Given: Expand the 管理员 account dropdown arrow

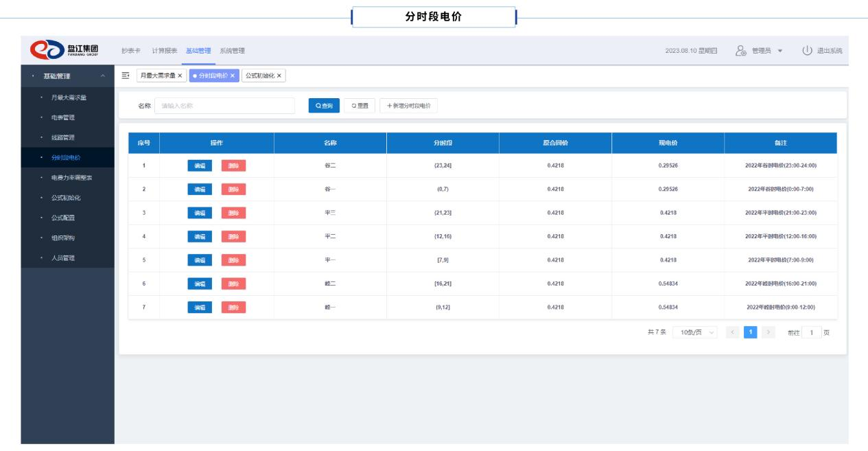Looking at the screenshot, I should tap(780, 51).
